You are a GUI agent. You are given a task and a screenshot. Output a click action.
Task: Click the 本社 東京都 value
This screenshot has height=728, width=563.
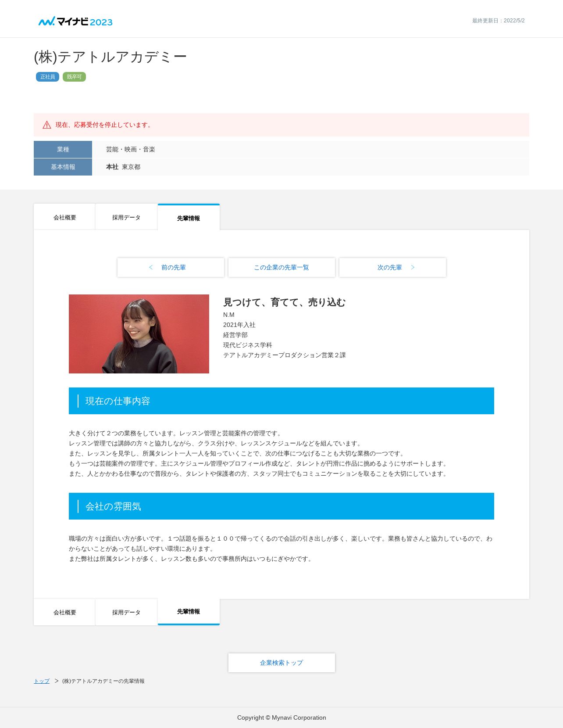pyautogui.click(x=123, y=167)
